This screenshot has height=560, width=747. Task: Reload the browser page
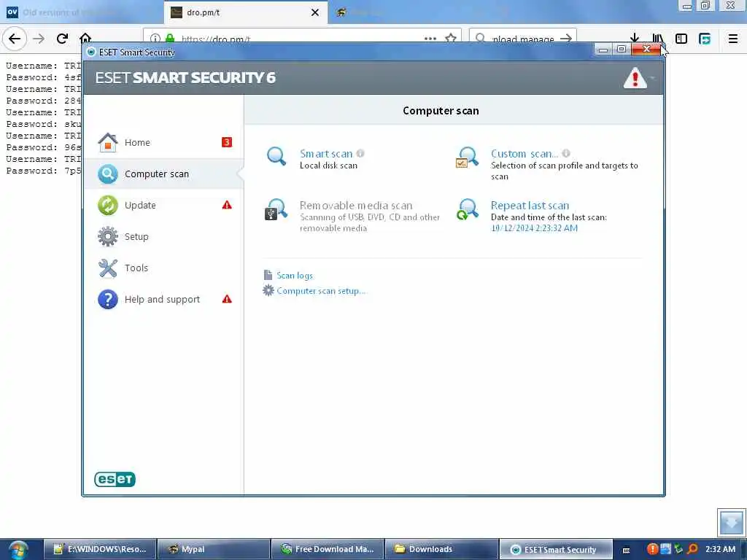click(62, 39)
